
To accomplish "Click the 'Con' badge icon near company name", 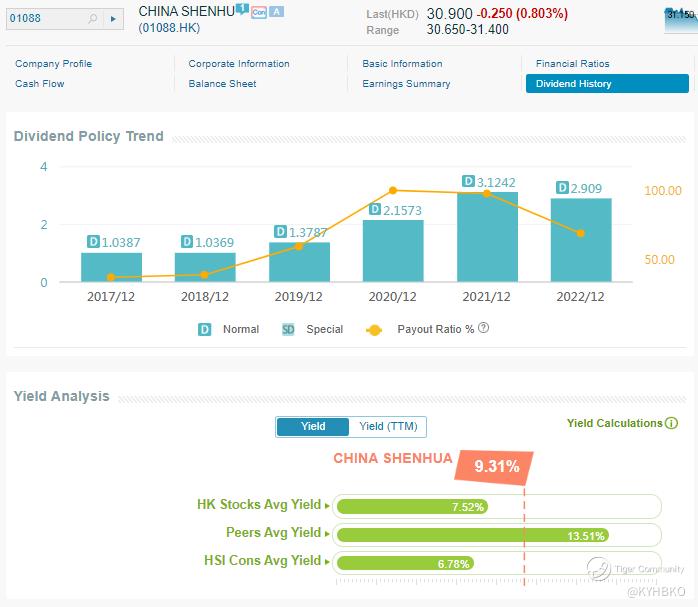I will click(x=259, y=12).
